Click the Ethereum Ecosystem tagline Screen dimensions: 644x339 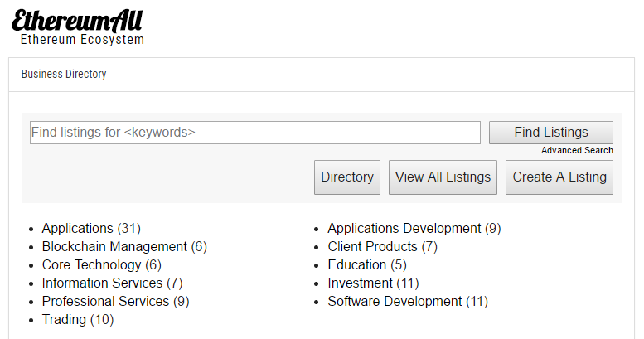[82, 40]
